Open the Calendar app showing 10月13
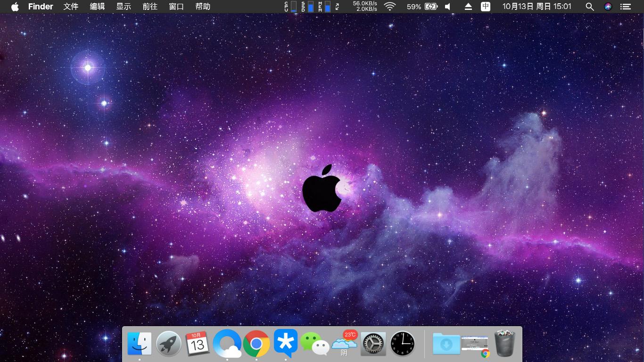The width and height of the screenshot is (644, 362). [198, 344]
